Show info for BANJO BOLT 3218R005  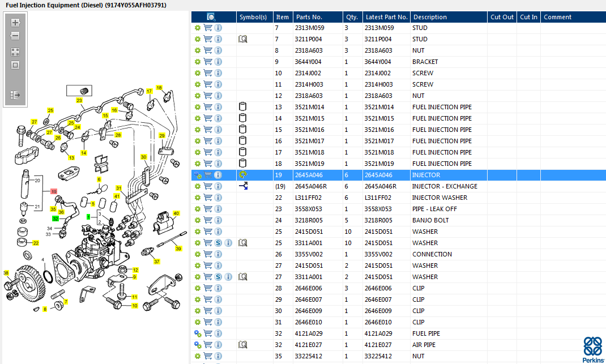pos(218,220)
